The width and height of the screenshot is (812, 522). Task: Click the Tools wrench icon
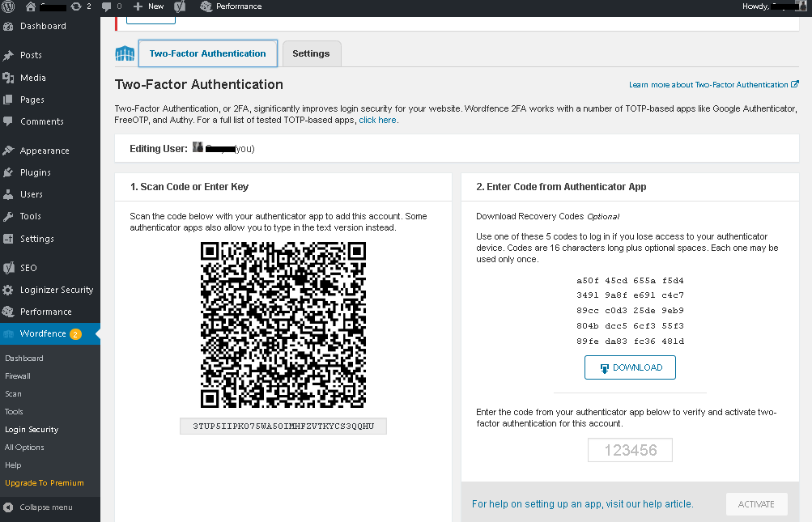tap(8, 216)
